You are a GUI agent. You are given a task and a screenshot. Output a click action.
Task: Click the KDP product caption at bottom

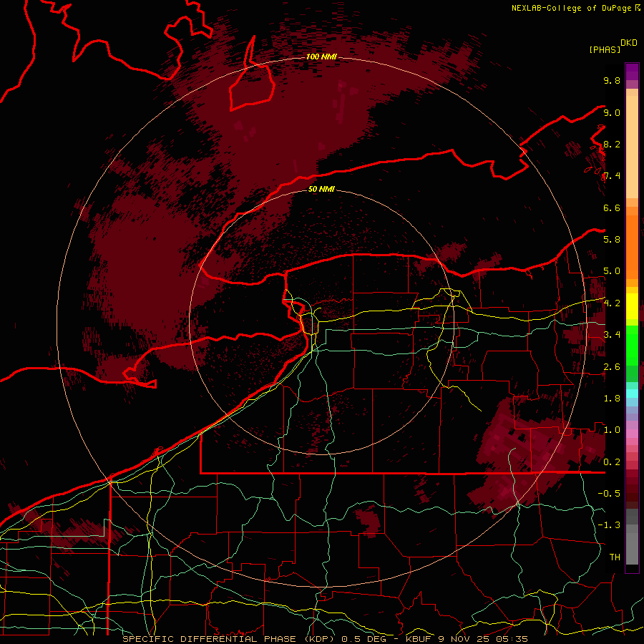(326, 639)
